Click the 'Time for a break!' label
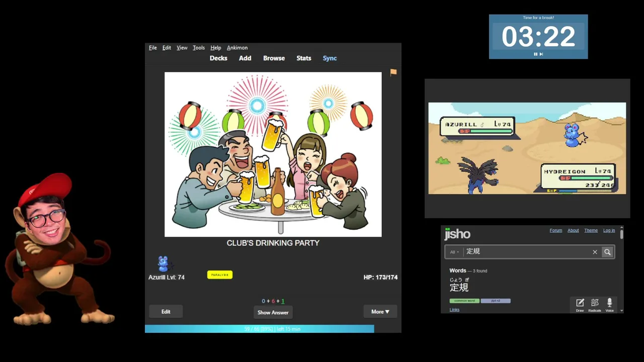This screenshot has height=362, width=644. pyautogui.click(x=538, y=18)
